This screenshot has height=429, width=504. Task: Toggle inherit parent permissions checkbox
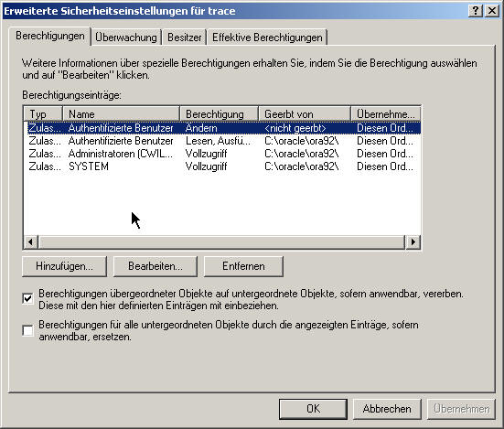[28, 299]
